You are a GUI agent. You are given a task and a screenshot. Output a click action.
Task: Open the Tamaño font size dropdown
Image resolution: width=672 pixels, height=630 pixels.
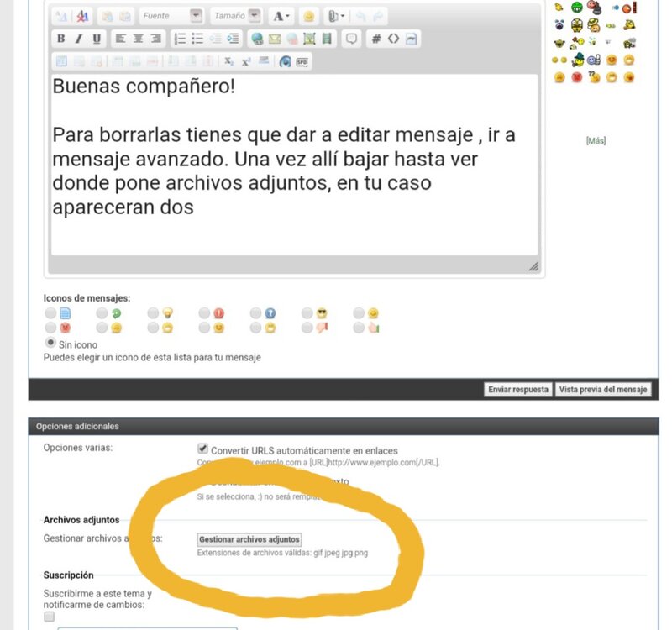point(236,15)
